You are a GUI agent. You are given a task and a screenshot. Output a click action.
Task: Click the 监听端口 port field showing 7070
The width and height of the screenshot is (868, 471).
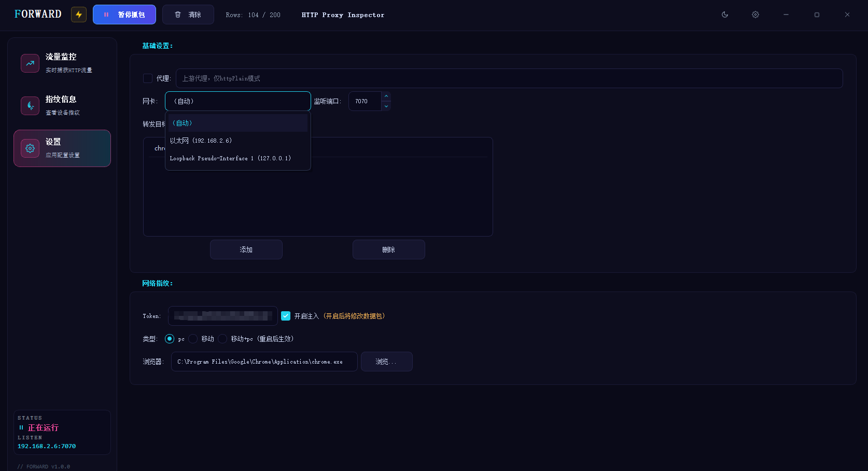coord(365,101)
